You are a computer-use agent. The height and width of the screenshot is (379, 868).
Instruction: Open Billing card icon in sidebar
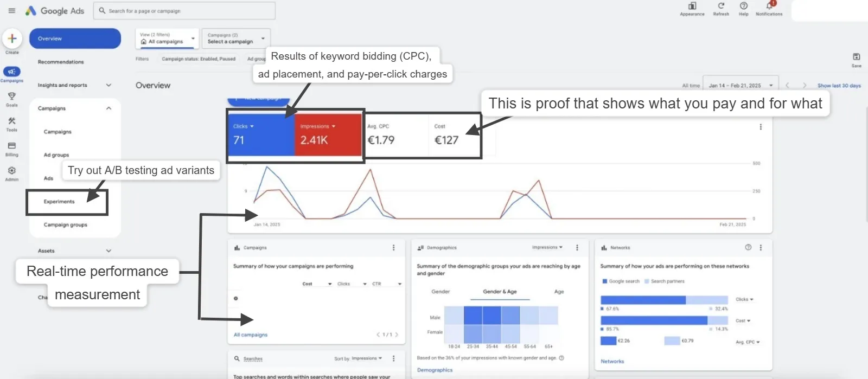pos(12,146)
